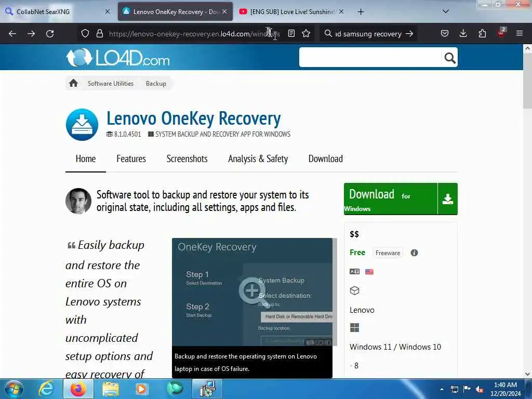
Task: Click the Lenovo OneKey Recovery title link
Action: (194, 118)
